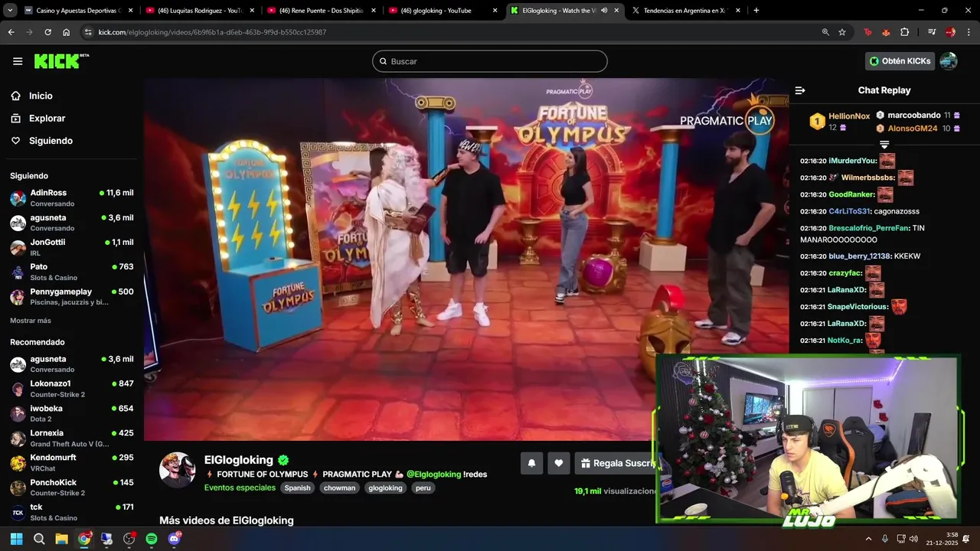The height and width of the screenshot is (551, 980).
Task: Open a new browser tab
Action: pyautogui.click(x=756, y=11)
